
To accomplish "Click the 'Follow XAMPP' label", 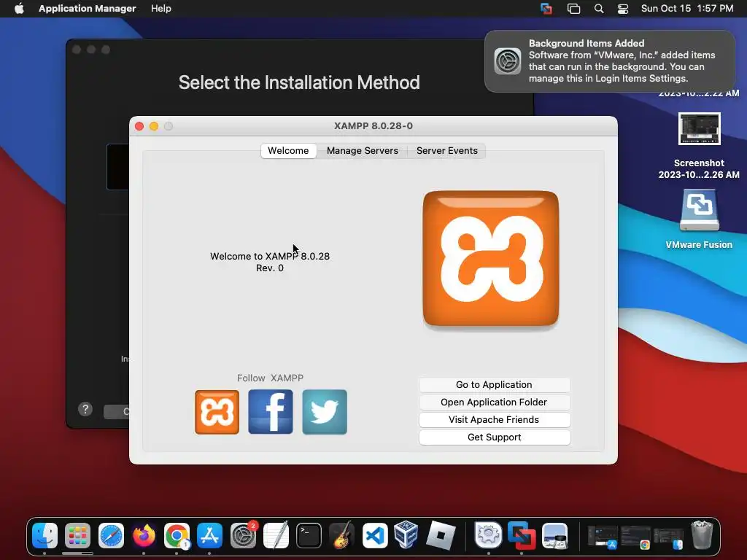I will pyautogui.click(x=270, y=378).
